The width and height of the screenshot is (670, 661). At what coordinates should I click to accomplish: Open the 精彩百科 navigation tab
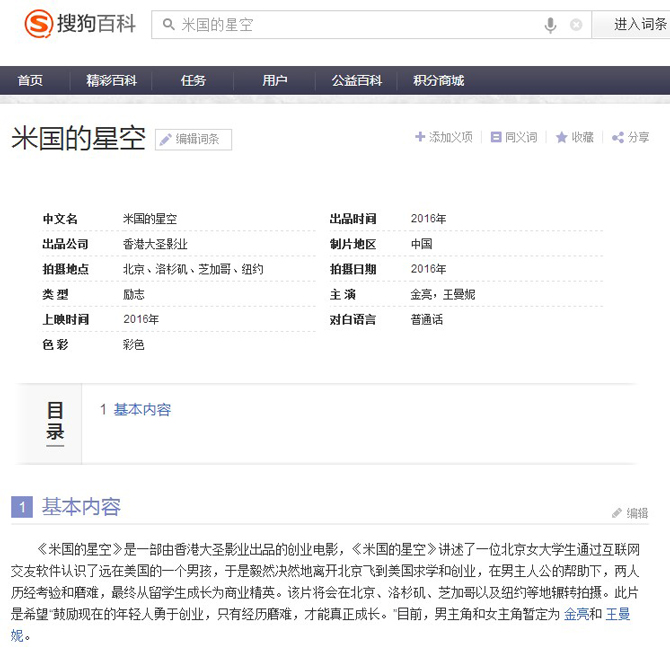tap(111, 81)
